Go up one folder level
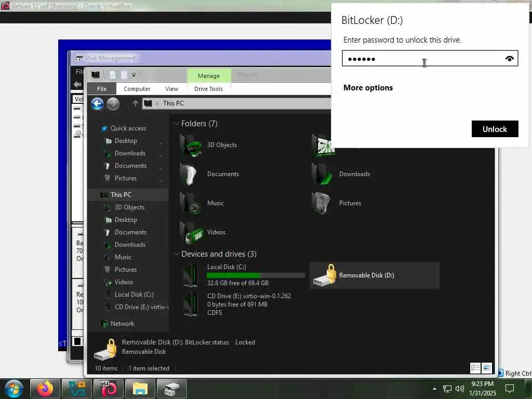 tap(136, 103)
